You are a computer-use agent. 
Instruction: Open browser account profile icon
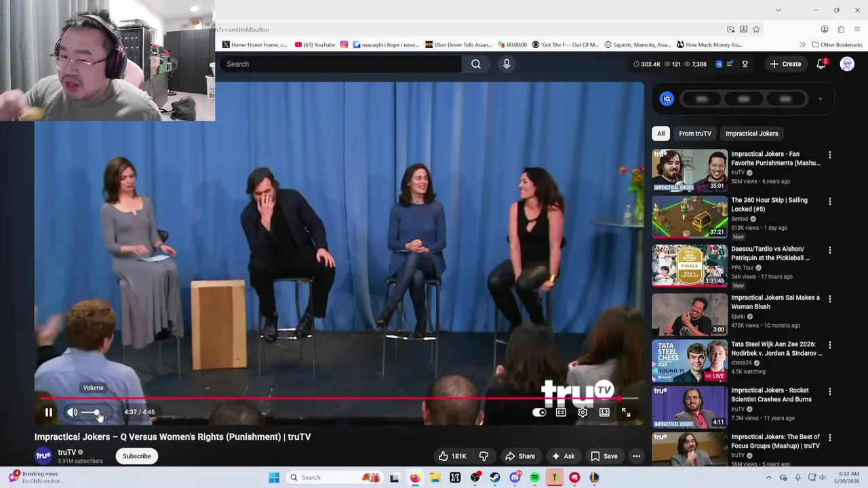click(x=825, y=29)
